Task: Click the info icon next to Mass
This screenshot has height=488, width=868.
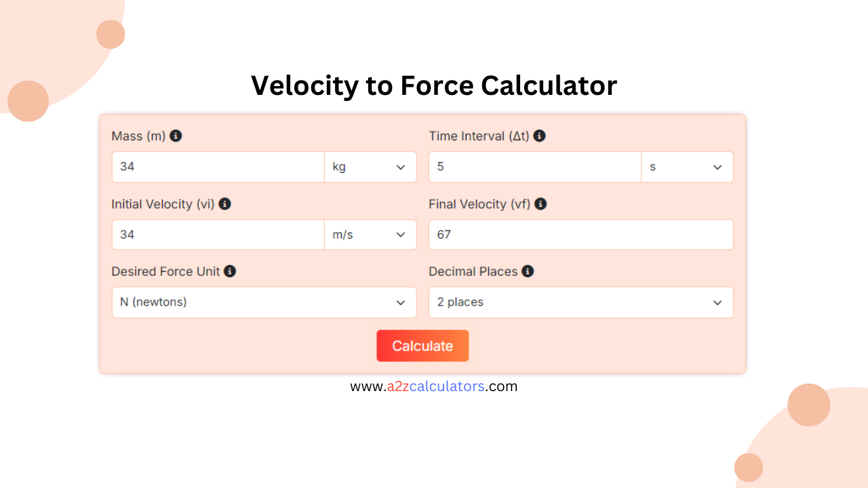Action: tap(176, 136)
